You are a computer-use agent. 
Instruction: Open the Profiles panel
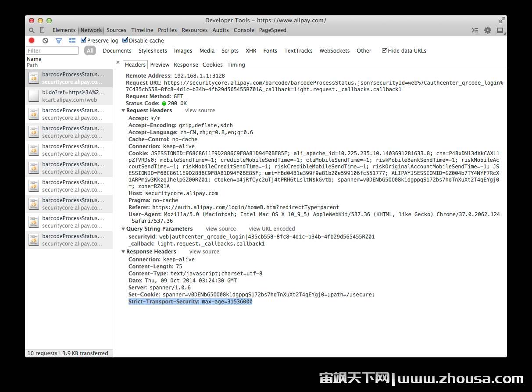tap(168, 30)
